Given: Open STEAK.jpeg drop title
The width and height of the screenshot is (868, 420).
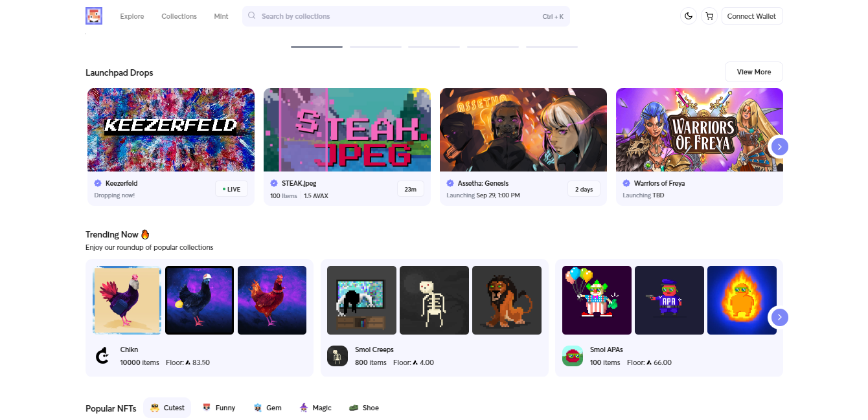Looking at the screenshot, I should 299,183.
